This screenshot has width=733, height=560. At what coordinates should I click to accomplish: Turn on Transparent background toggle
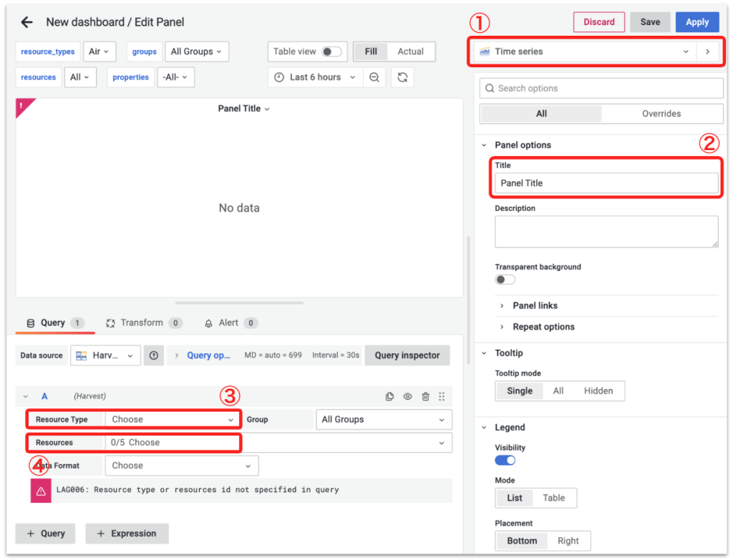tap(505, 280)
